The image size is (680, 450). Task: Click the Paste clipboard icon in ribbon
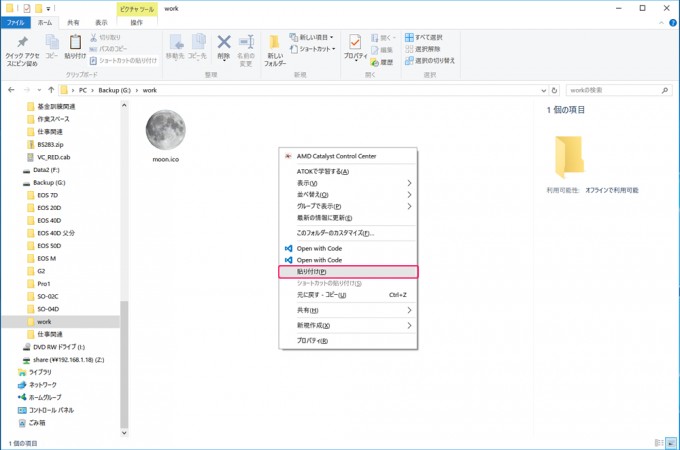coord(75,42)
